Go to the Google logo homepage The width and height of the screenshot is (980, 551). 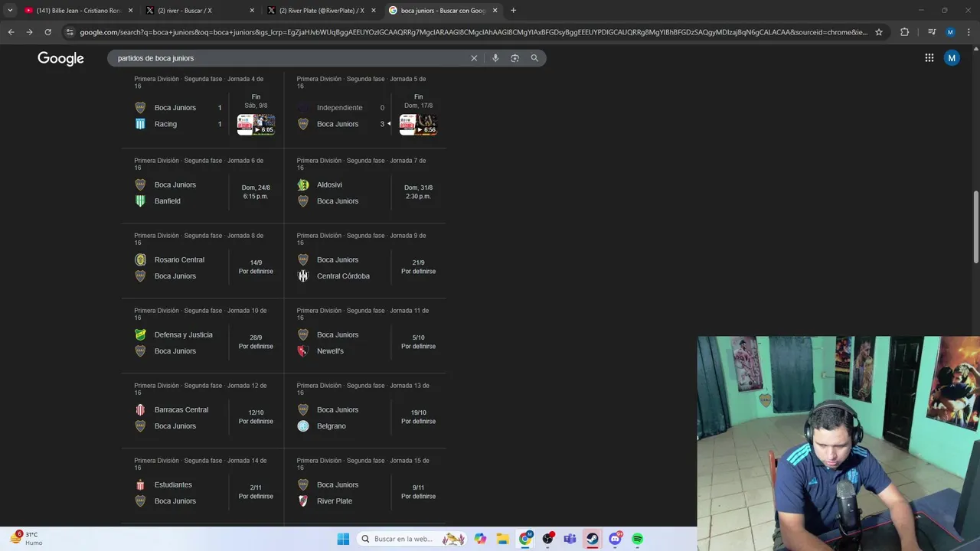tap(60, 59)
